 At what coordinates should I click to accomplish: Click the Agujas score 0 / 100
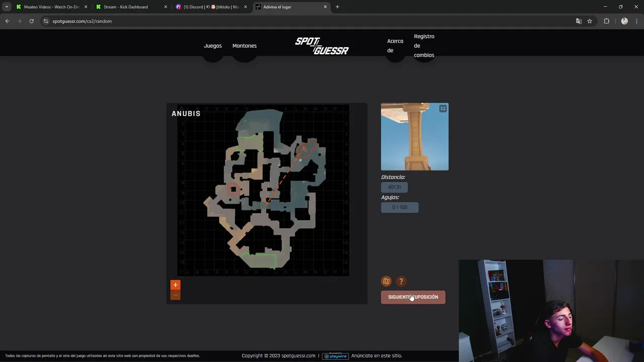[x=399, y=207]
